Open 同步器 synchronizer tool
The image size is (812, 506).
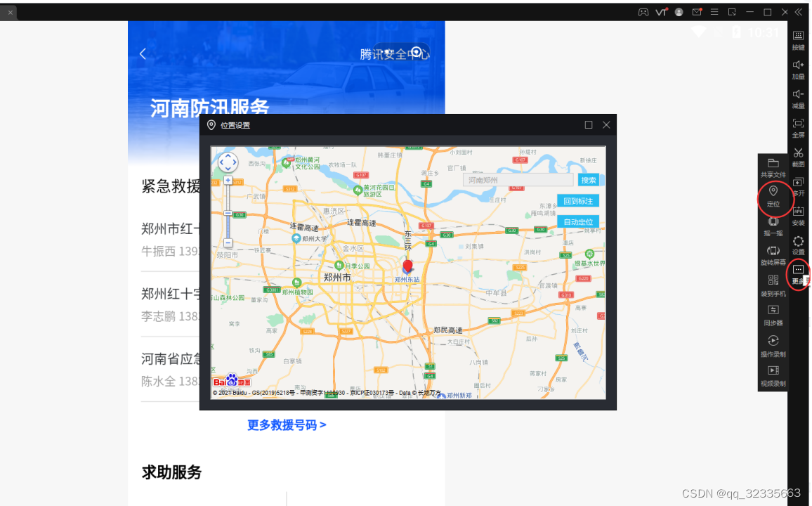pyautogui.click(x=773, y=316)
